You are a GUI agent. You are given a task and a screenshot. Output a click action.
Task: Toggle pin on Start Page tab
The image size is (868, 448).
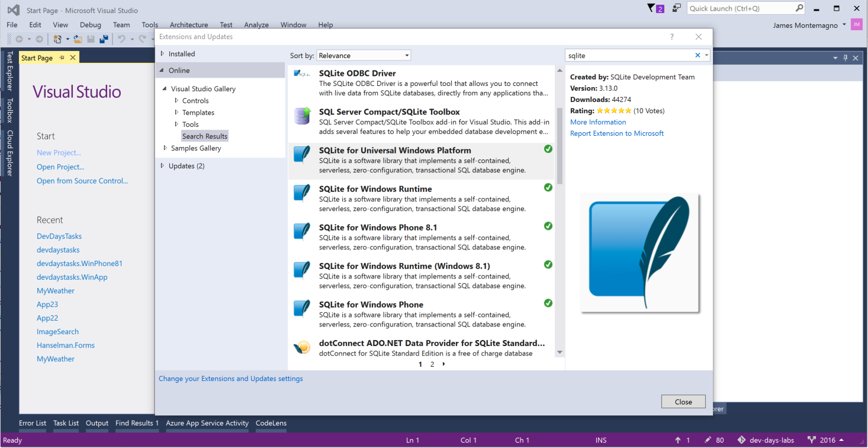point(62,58)
